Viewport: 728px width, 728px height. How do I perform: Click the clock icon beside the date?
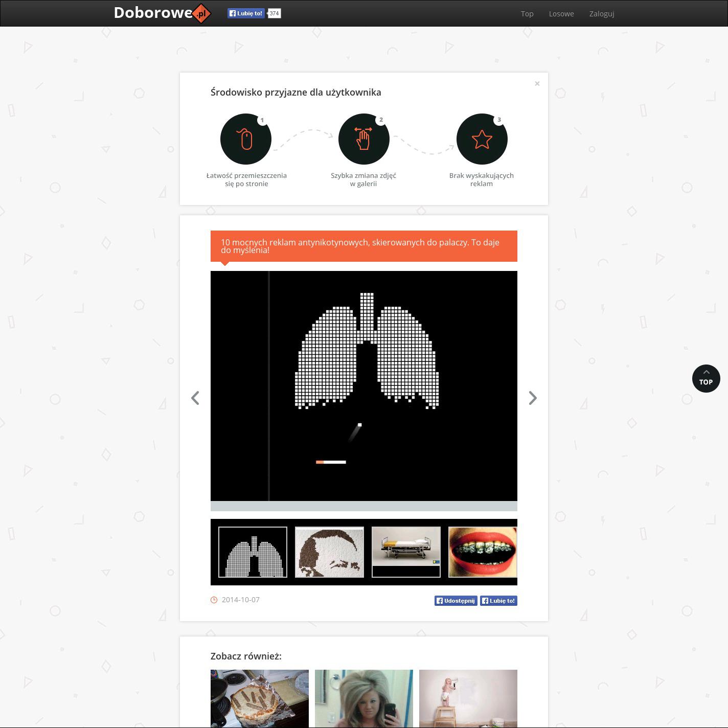(214, 600)
